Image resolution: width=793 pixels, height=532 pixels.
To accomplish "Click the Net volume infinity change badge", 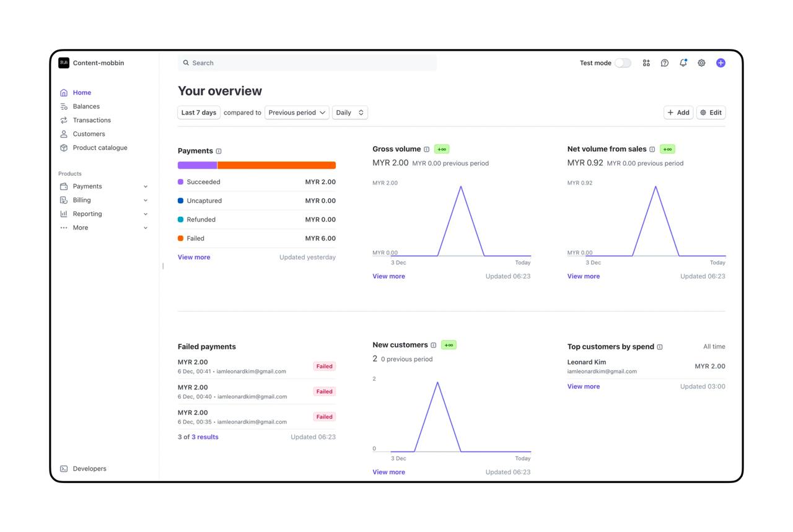I will (667, 149).
